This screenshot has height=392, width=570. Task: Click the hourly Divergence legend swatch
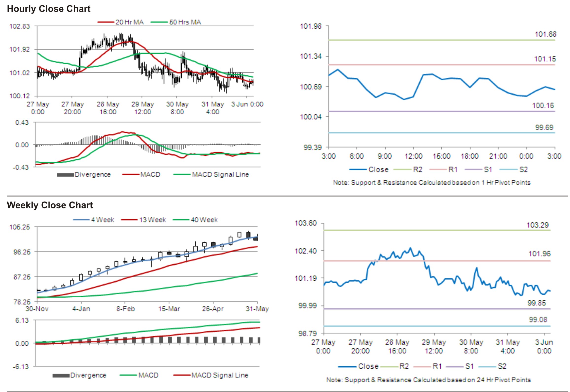[x=65, y=175]
